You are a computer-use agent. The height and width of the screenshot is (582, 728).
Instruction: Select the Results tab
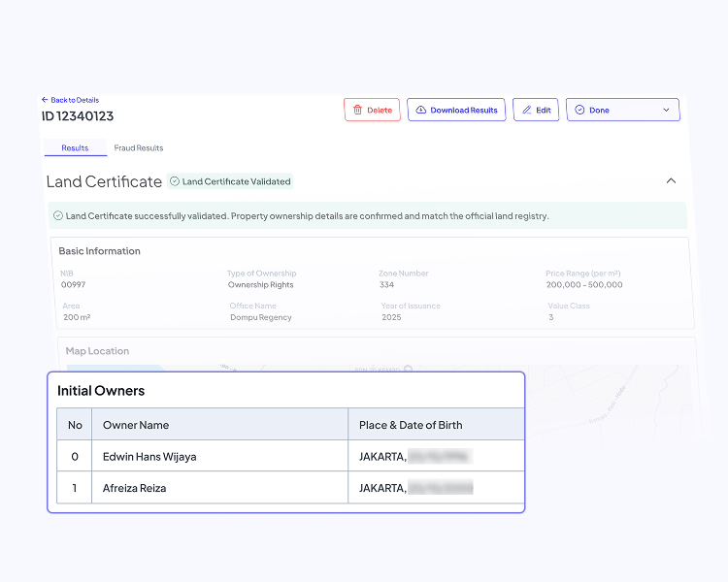[x=75, y=148]
